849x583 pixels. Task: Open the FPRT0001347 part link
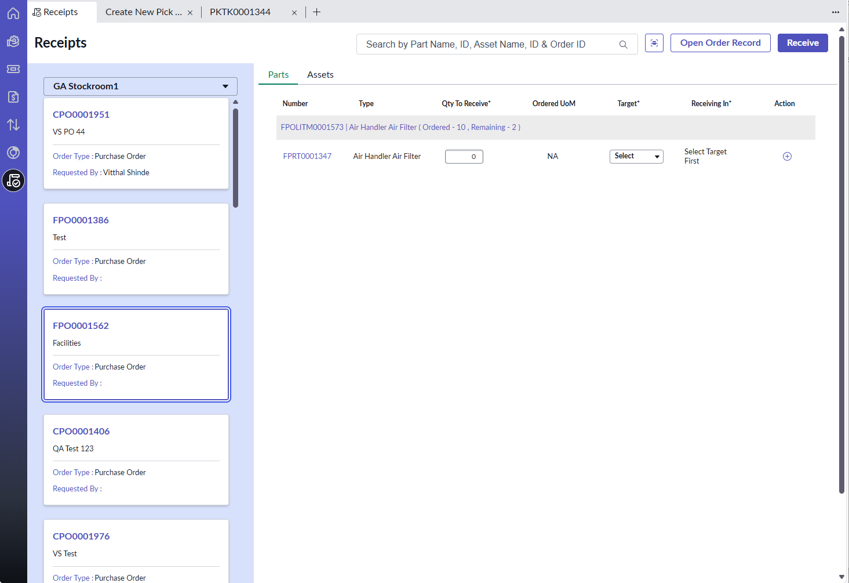(307, 157)
